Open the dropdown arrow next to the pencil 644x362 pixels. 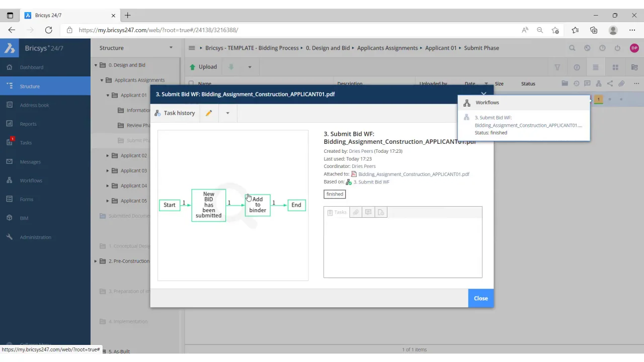[227, 113]
